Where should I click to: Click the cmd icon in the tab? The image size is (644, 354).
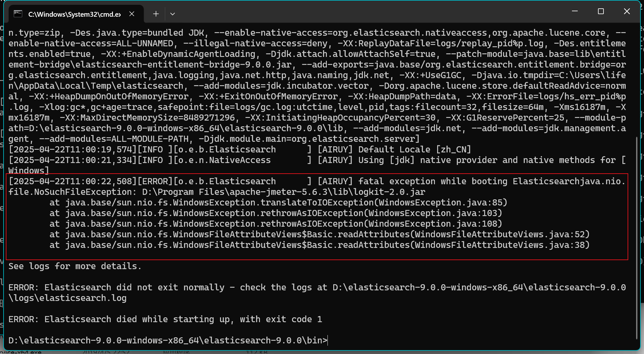pos(18,14)
